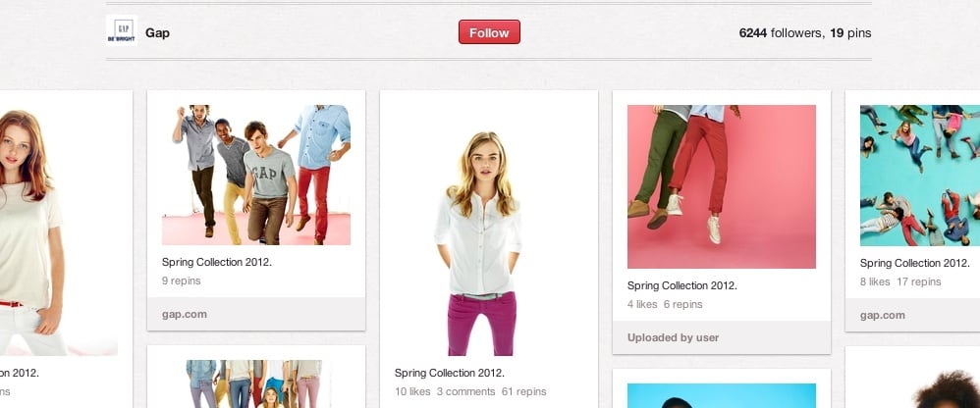Click the 19 pins count
Screen dimensions: 980x408
[x=850, y=32]
